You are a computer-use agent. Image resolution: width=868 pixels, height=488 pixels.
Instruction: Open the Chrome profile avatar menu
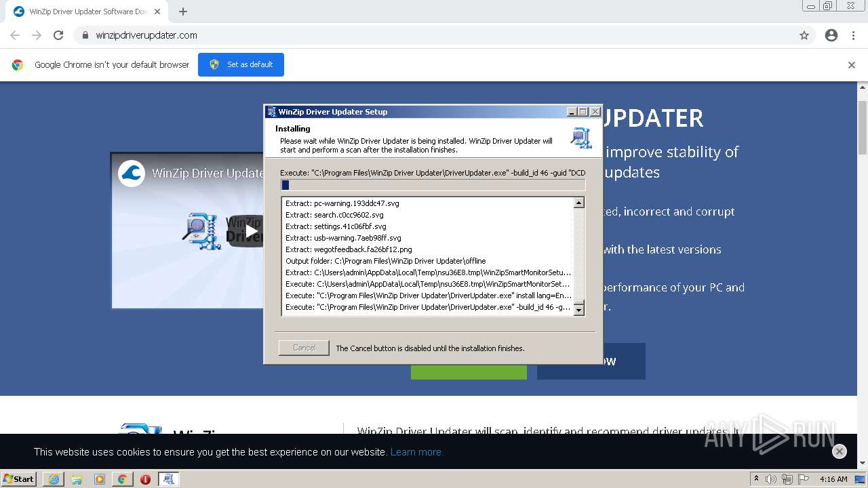[x=831, y=35]
